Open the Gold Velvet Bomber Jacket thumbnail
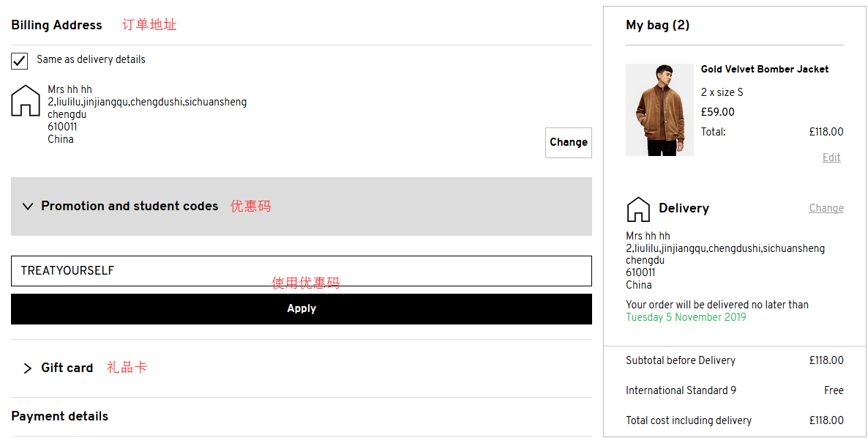Viewport: 868px width, 438px height. 659,110
